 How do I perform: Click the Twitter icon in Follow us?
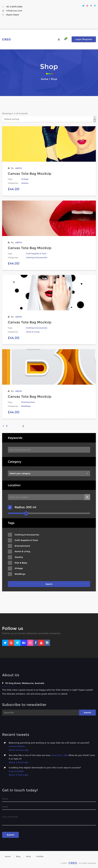[5, 643]
